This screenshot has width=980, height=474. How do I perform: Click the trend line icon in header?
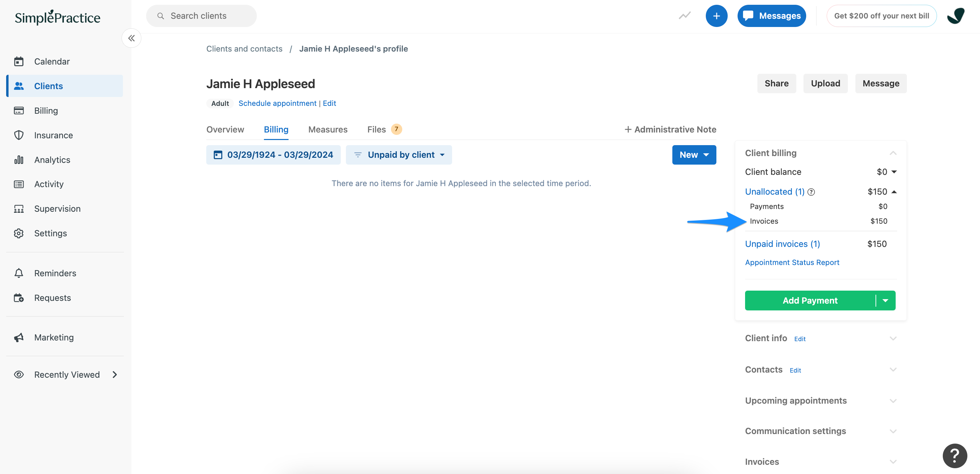pyautogui.click(x=685, y=16)
